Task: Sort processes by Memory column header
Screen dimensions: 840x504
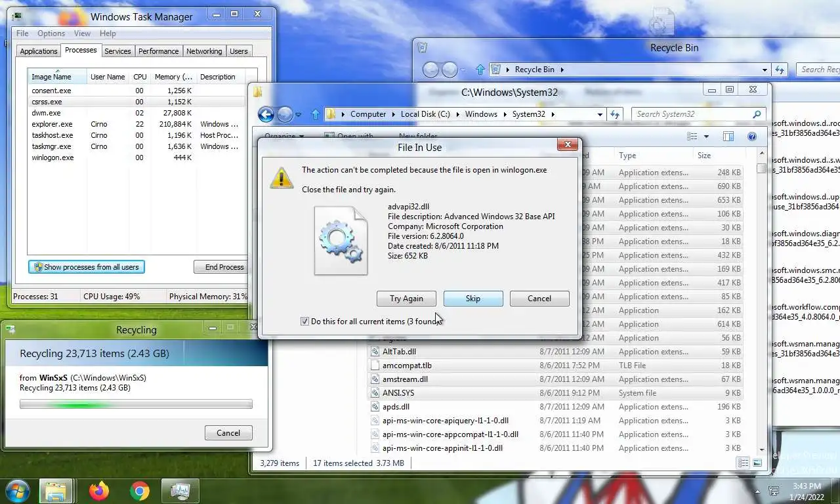Action: point(173,77)
